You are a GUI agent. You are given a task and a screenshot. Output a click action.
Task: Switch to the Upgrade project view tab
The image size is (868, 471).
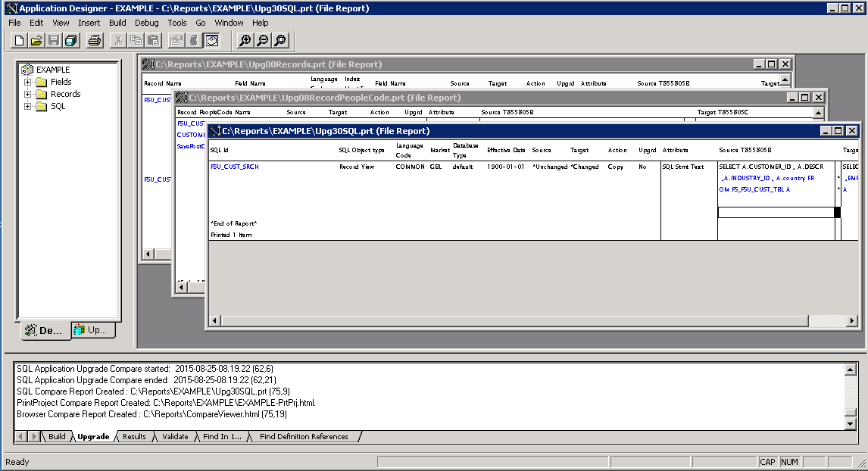click(94, 330)
